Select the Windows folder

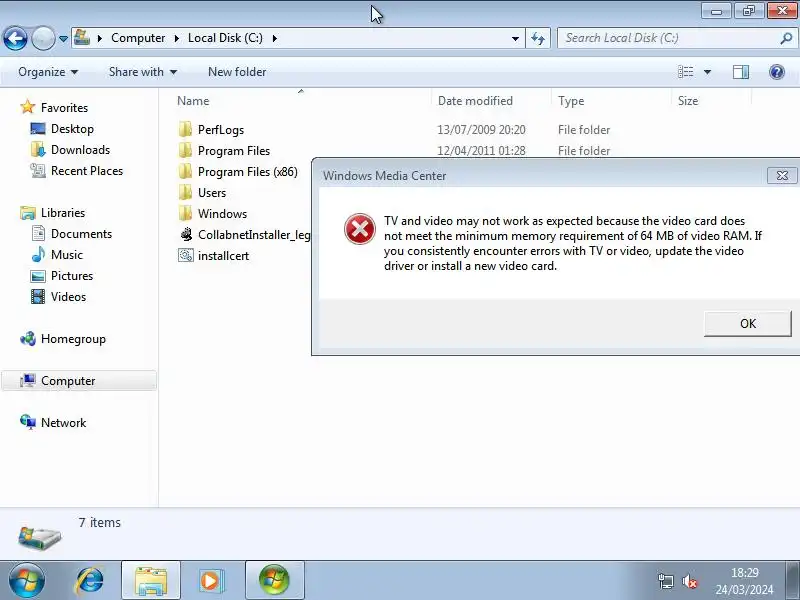(222, 213)
